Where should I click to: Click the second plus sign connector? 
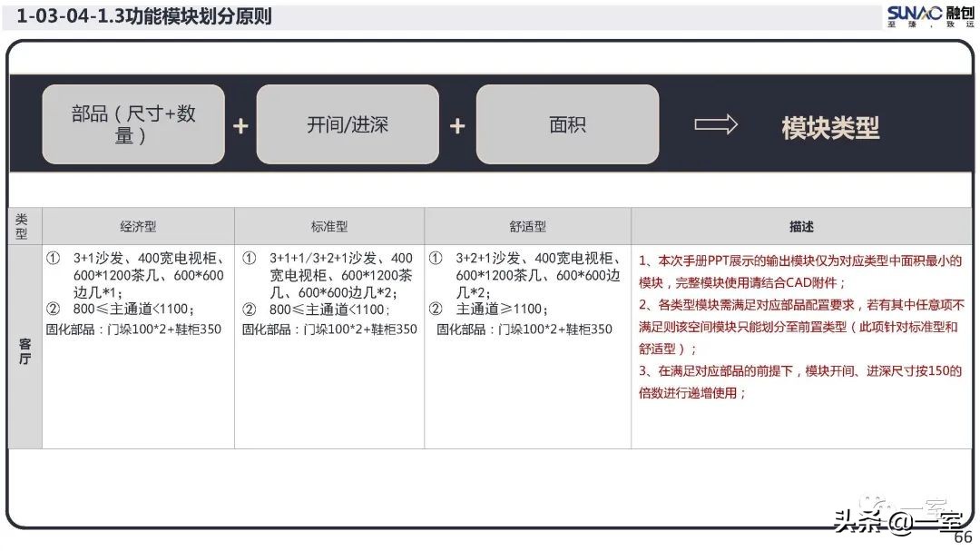[457, 124]
